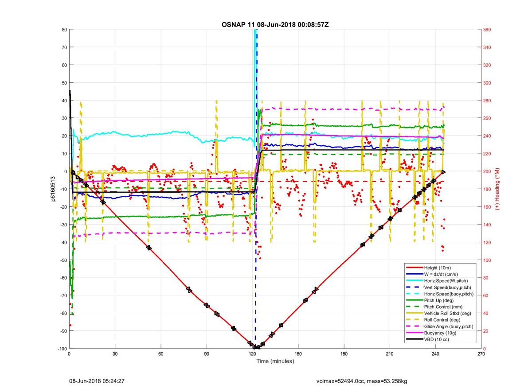Screen dimensions: 532x392
Task: Click right heading axis tick 300
Action: click(x=487, y=83)
